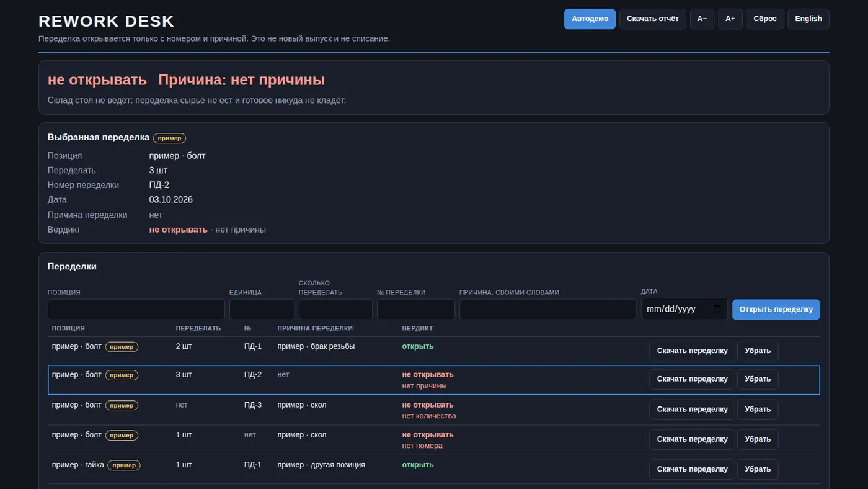868x489 pixels.
Task: Click the другая позиция reason cell
Action: point(321,465)
